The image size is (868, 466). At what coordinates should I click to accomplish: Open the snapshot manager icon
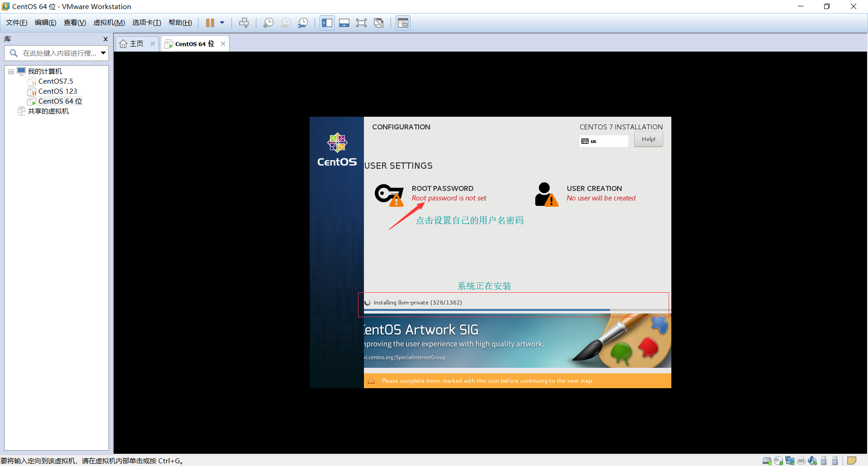303,23
